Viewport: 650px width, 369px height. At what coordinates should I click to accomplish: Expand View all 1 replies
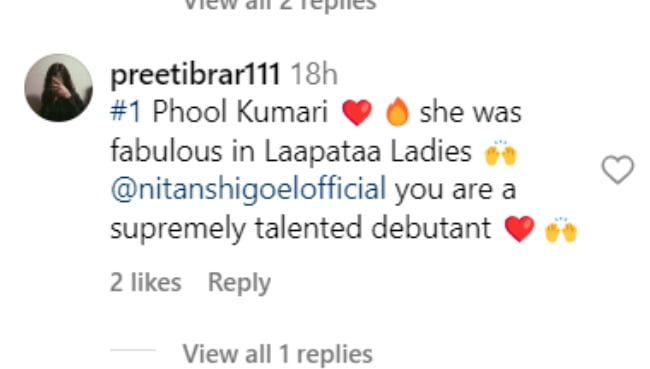pyautogui.click(x=278, y=354)
